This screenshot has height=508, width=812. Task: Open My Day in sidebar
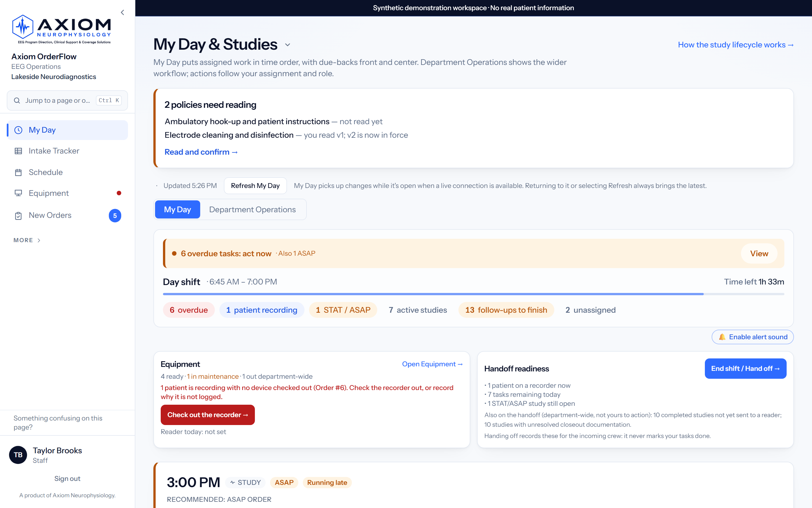[67, 130]
